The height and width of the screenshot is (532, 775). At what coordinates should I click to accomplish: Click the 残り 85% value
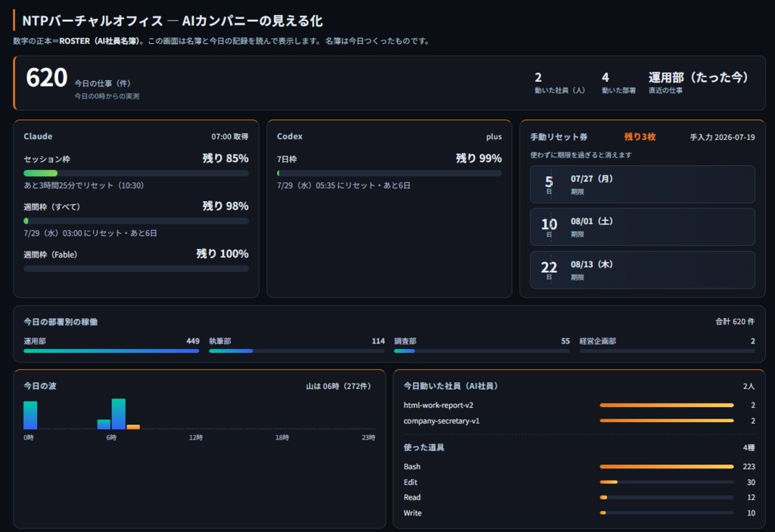point(226,158)
